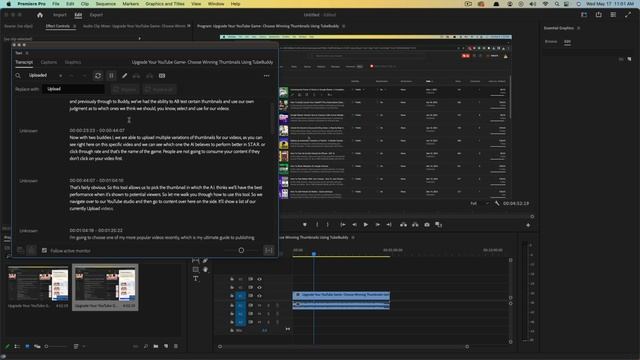This screenshot has height=360, width=640.
Task: Click the full-screen arrows icon at top right
Action: tap(628, 15)
